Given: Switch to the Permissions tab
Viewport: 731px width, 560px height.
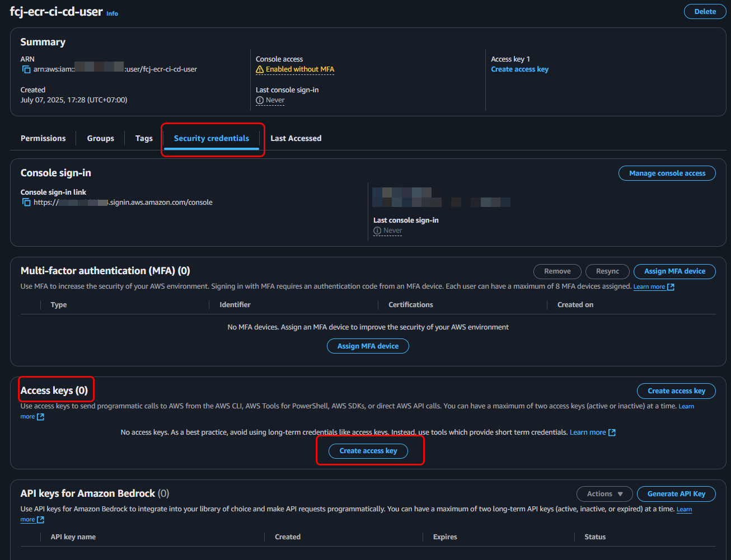Looking at the screenshot, I should tap(43, 138).
